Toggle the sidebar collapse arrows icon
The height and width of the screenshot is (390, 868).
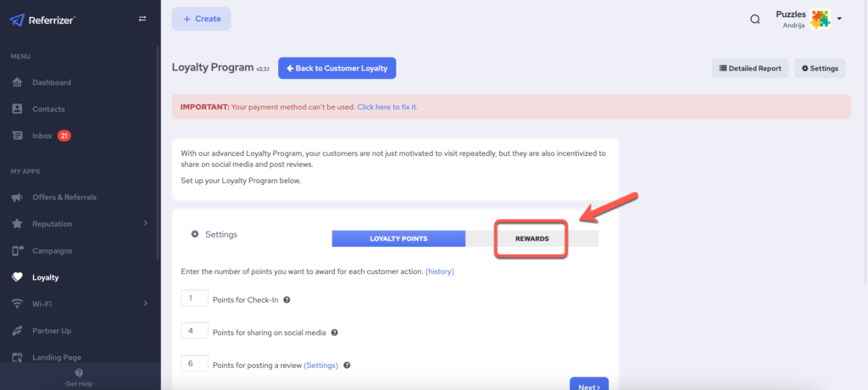coord(142,19)
